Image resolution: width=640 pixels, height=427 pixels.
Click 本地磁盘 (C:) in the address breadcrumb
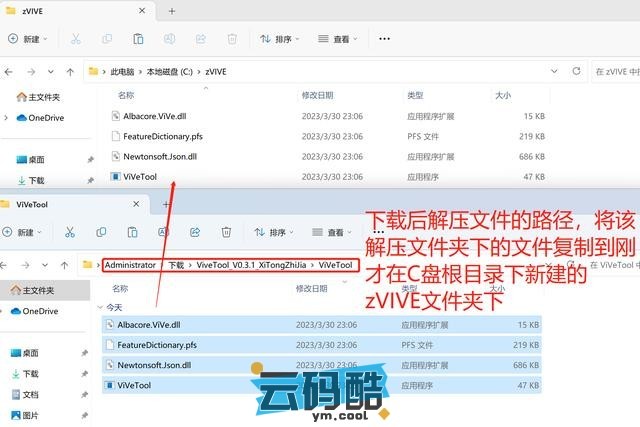click(x=170, y=72)
